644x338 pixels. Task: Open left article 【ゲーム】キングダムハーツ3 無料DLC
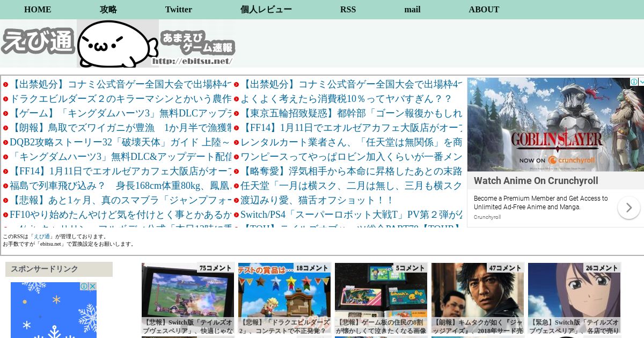tap(121, 113)
